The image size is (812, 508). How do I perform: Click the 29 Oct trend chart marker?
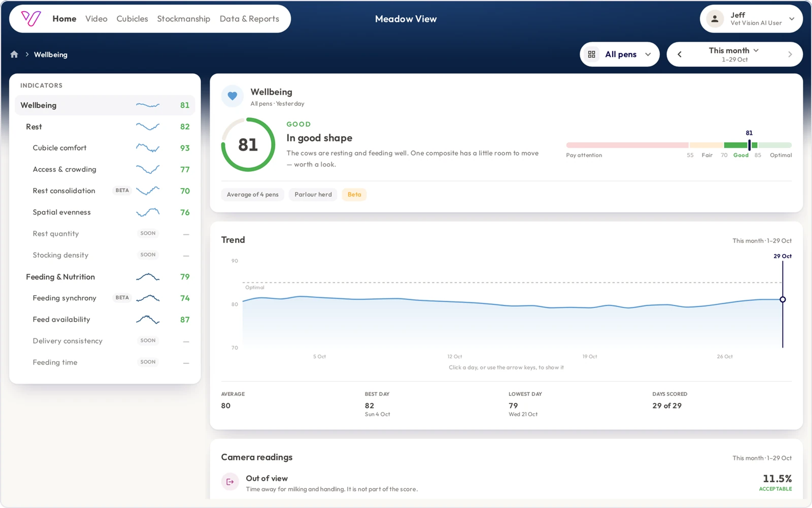point(782,299)
